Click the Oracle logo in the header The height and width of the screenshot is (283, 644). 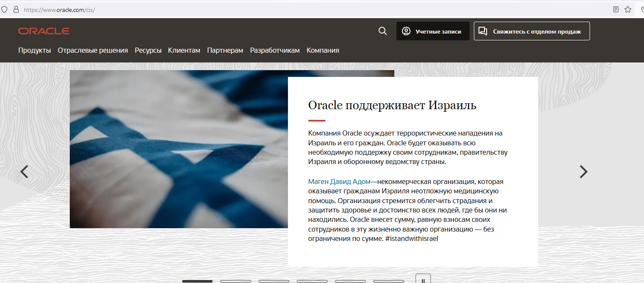click(44, 31)
